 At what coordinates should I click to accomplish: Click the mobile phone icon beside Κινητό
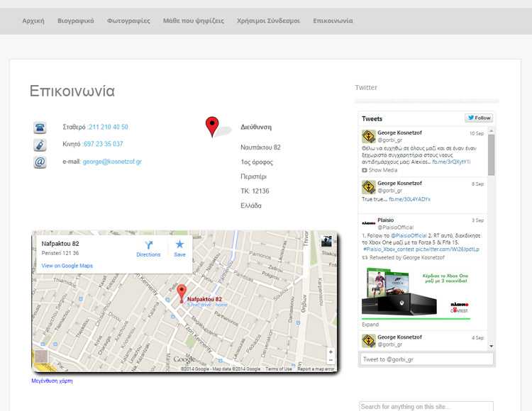tap(40, 145)
